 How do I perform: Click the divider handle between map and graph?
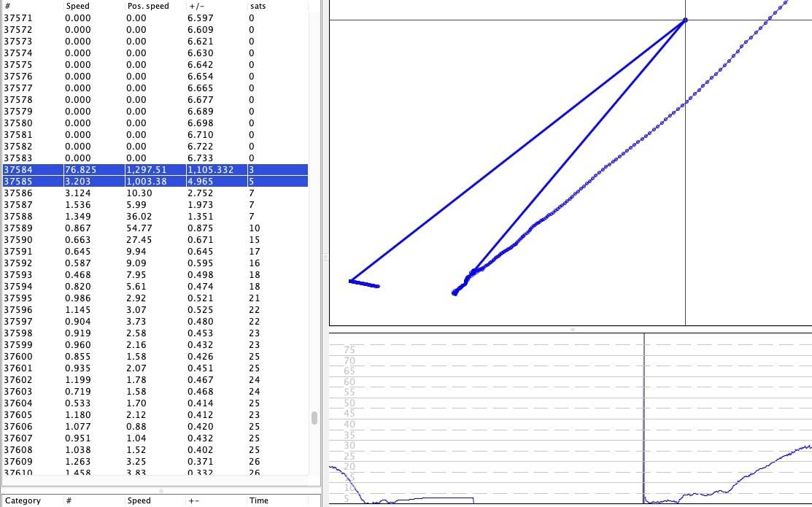point(572,330)
